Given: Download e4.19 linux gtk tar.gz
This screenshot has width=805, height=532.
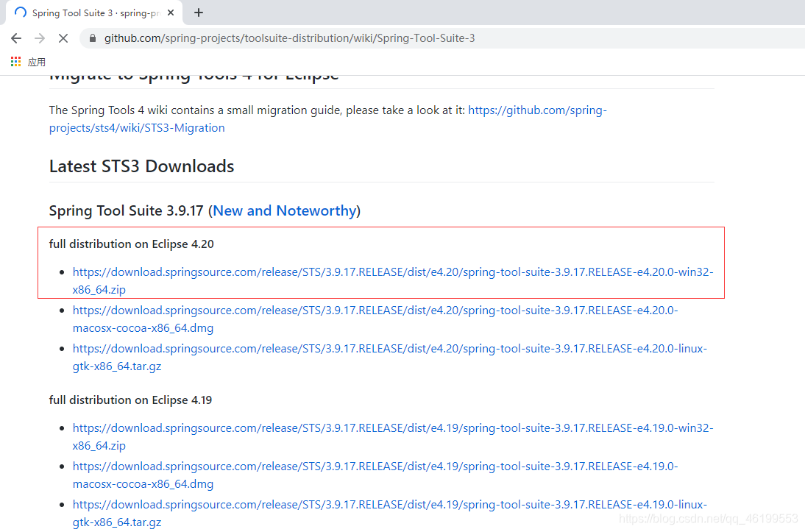Looking at the screenshot, I should click(x=390, y=513).
